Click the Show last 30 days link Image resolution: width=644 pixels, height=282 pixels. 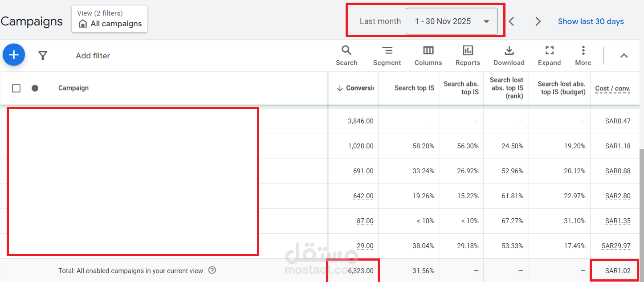(x=591, y=21)
